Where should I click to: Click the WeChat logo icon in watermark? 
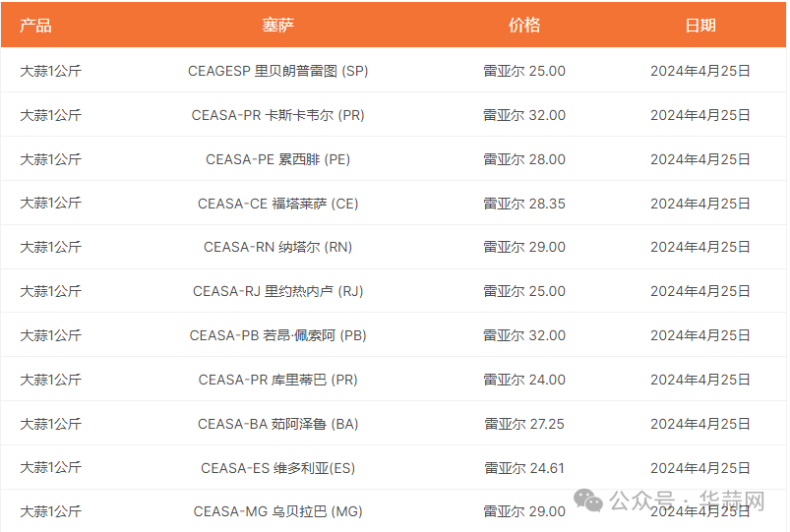[588, 501]
